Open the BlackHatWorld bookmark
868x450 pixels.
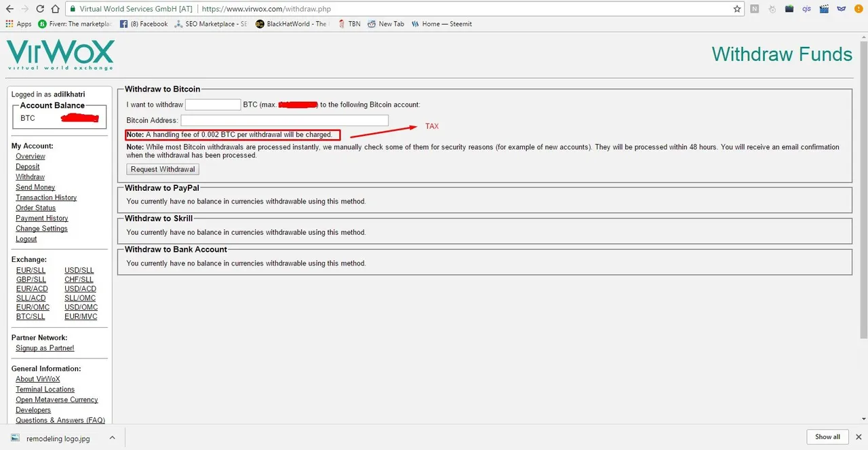coord(292,24)
